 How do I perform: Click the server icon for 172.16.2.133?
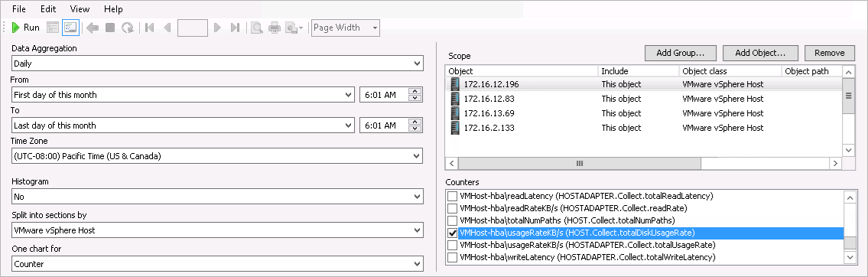(455, 128)
